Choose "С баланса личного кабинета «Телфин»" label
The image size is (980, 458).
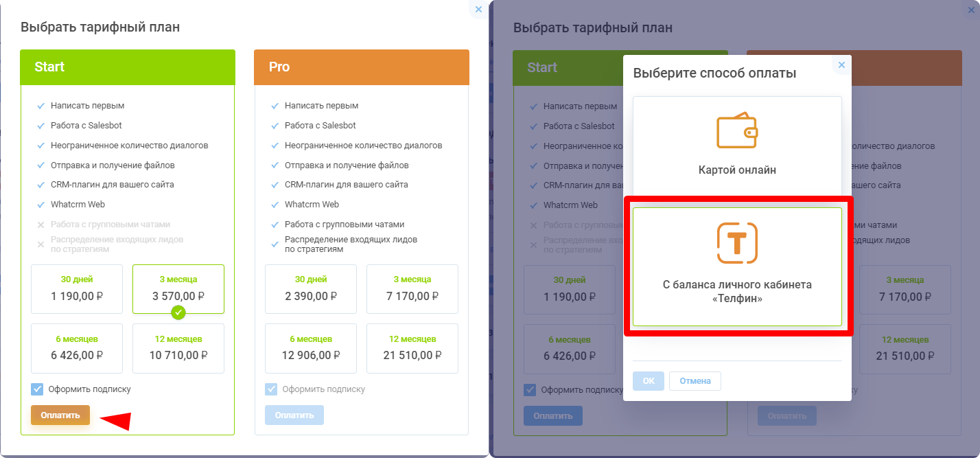[737, 292]
